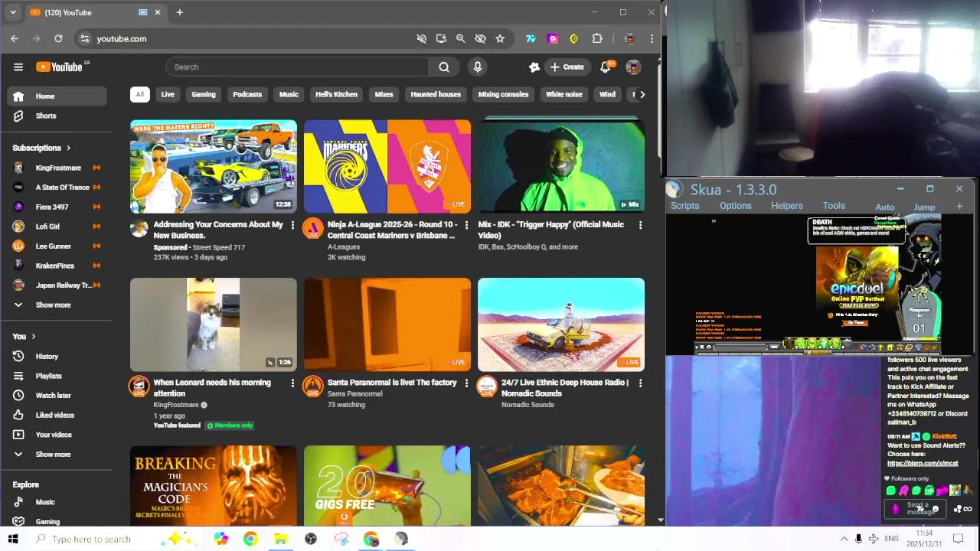Screen dimensions: 980x551
Task: Open the Helpers menu in Skua
Action: coord(787,206)
